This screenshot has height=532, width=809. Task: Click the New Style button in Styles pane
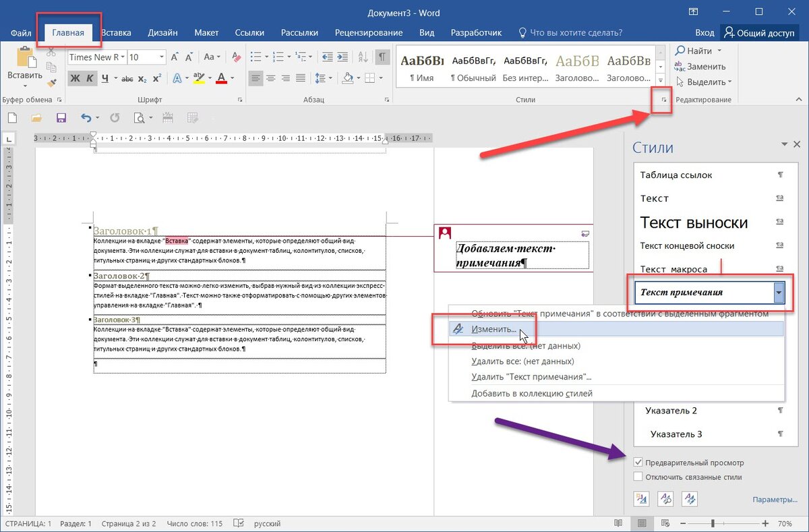point(642,498)
